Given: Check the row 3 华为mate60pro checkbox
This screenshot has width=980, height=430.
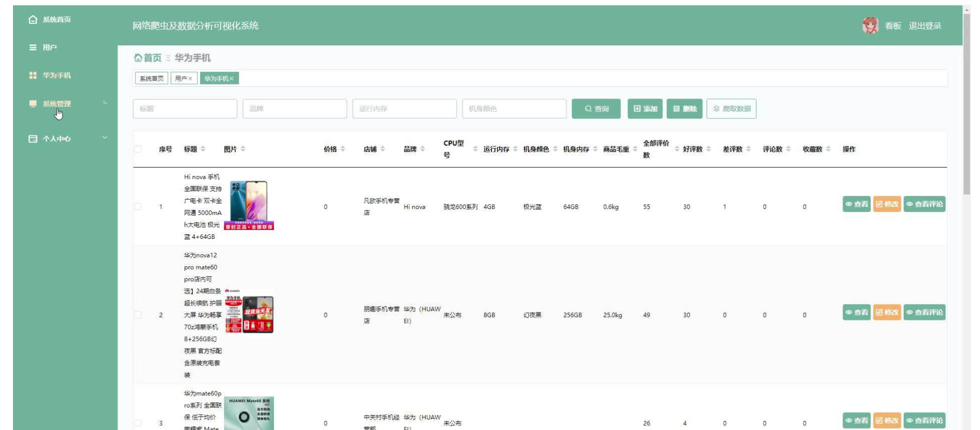Looking at the screenshot, I should [x=138, y=423].
